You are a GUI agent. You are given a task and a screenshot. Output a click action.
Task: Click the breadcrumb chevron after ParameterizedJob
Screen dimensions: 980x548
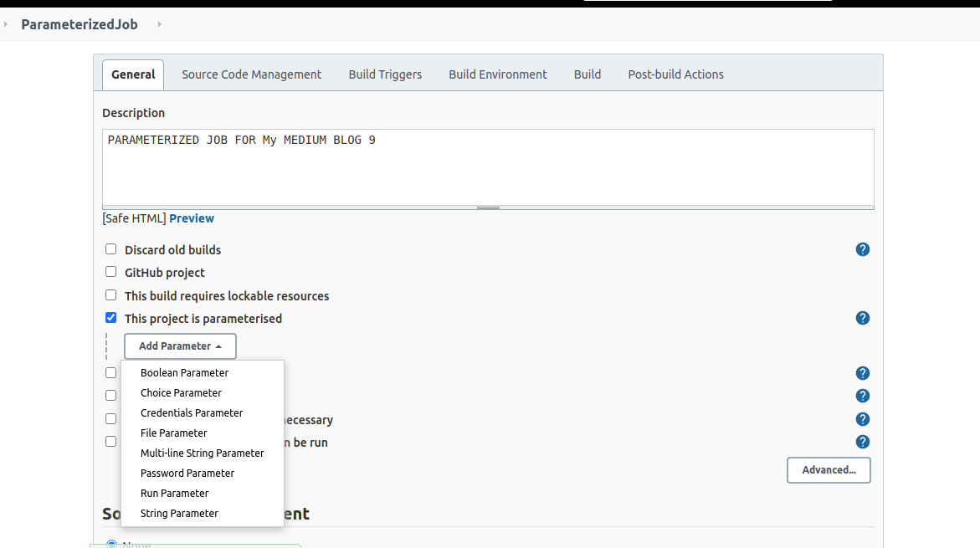tap(158, 25)
